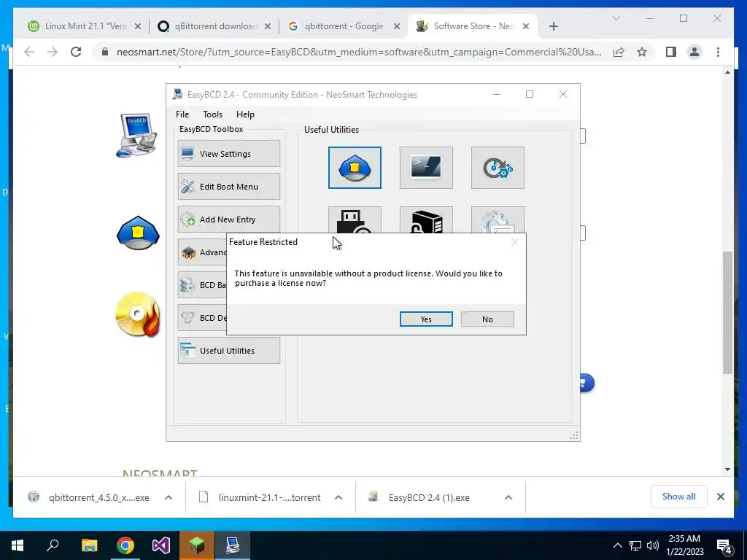This screenshot has width=747, height=560.
Task: Click EasyBCD computer product image on page
Action: tap(137, 136)
